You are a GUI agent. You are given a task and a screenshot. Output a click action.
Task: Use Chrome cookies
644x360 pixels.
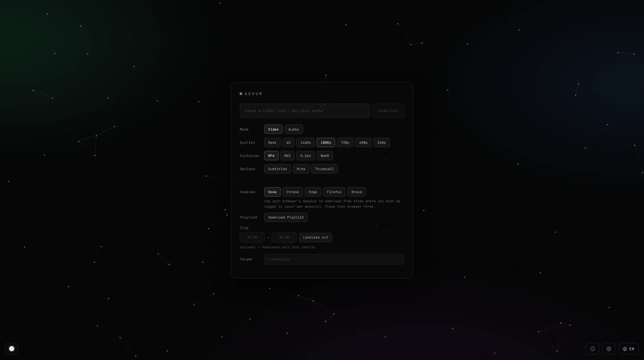coord(293,192)
